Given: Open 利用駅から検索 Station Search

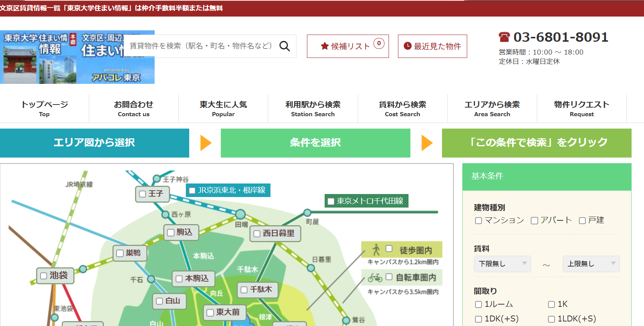Looking at the screenshot, I should (x=313, y=108).
